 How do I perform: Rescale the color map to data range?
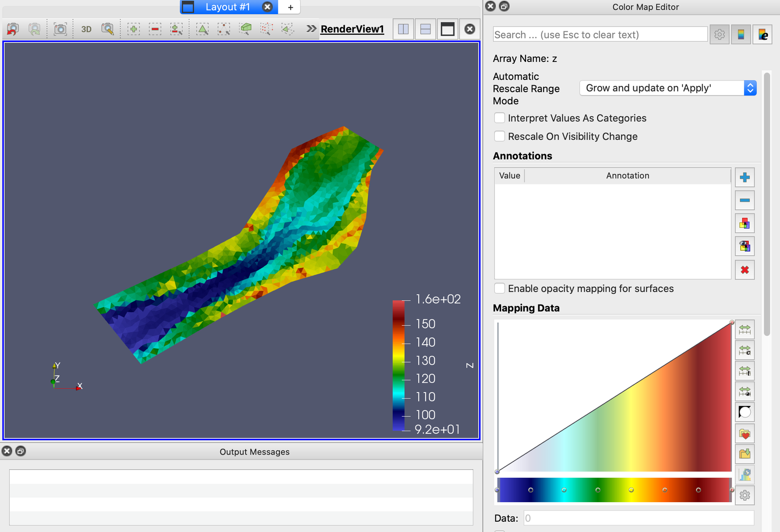(744, 330)
